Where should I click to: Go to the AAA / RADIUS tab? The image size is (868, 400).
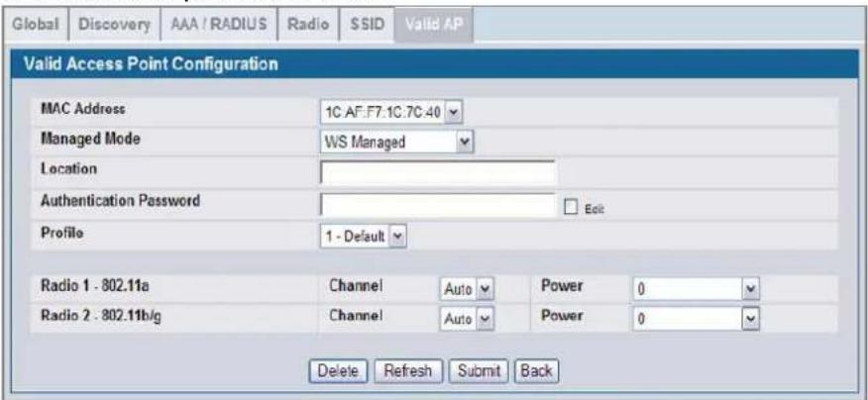pyautogui.click(x=218, y=26)
